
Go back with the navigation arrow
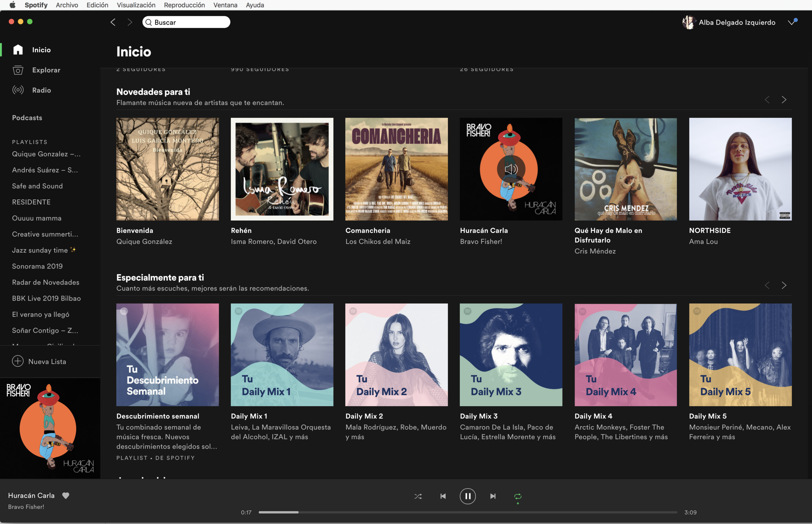pyautogui.click(x=113, y=22)
